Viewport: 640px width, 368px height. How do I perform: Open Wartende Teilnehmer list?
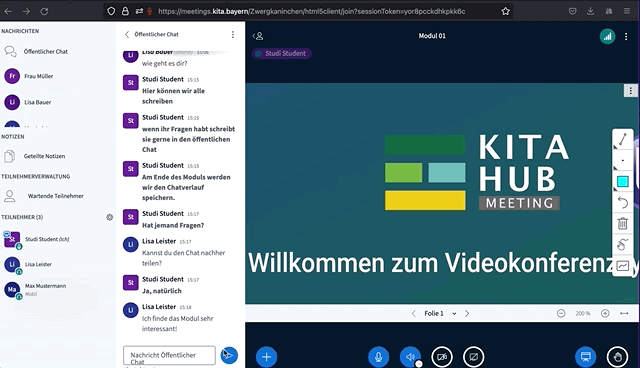(56, 196)
